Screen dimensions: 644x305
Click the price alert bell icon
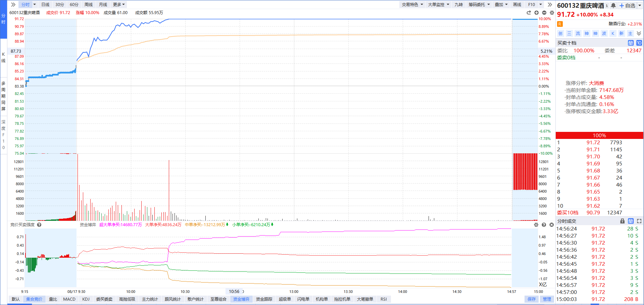pos(613,5)
